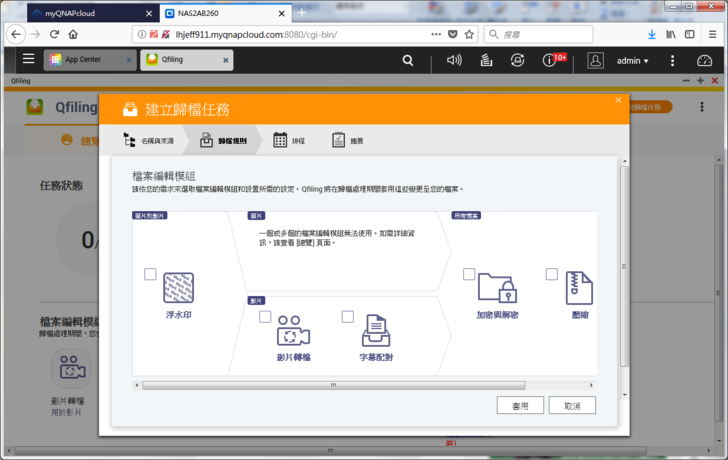Screen dimensions: 728x460
Task: Tick the encrypt and decrypt (加密與解密) checkbox
Action: [x=468, y=274]
